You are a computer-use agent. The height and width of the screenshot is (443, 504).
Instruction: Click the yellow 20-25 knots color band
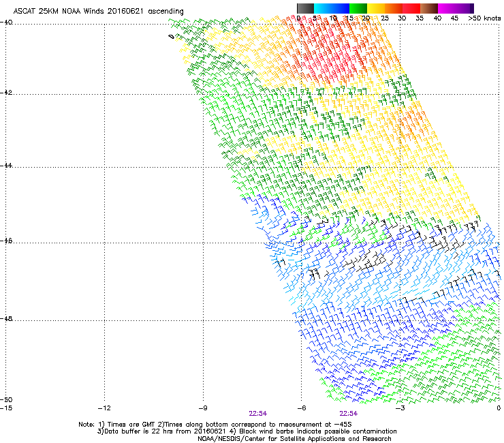tap(376, 8)
